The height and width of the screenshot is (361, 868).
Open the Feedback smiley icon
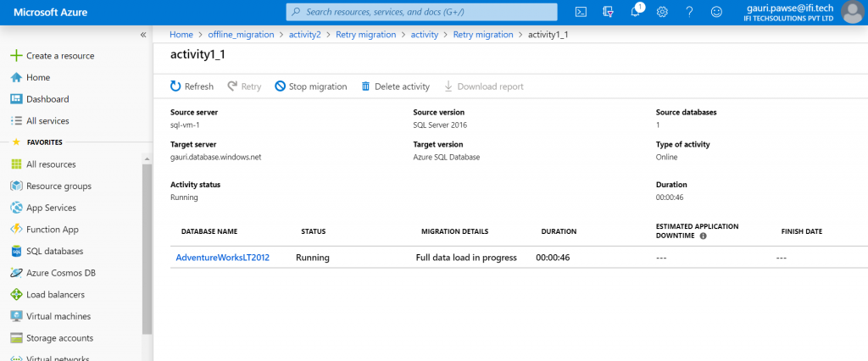tap(716, 12)
